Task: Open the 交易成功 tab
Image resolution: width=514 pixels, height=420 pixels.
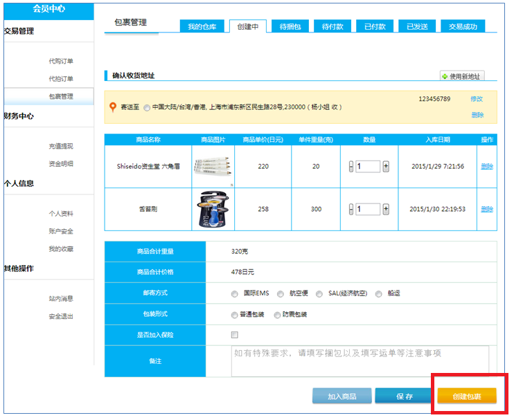Action: tap(463, 26)
